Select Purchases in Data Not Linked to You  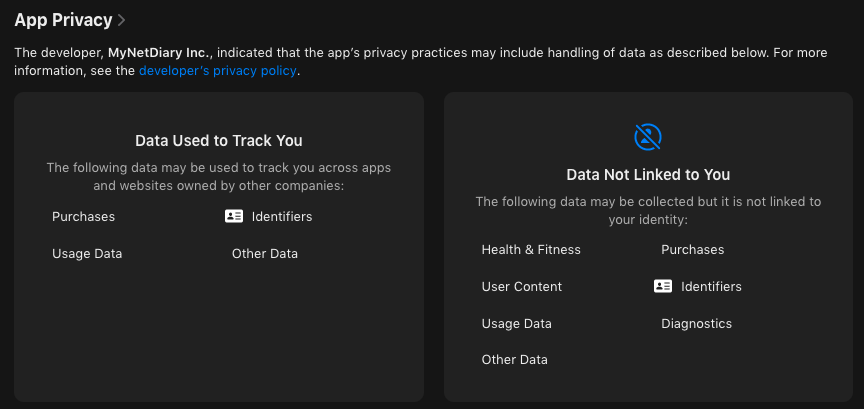(x=693, y=250)
